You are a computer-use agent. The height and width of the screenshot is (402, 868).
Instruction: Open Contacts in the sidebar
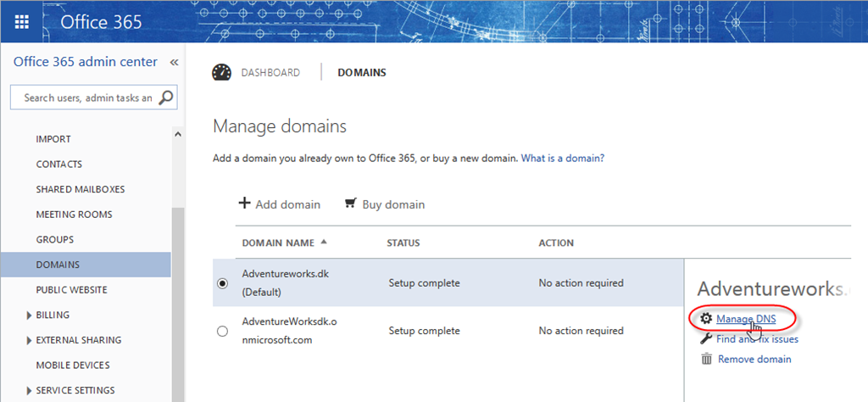[x=58, y=165]
